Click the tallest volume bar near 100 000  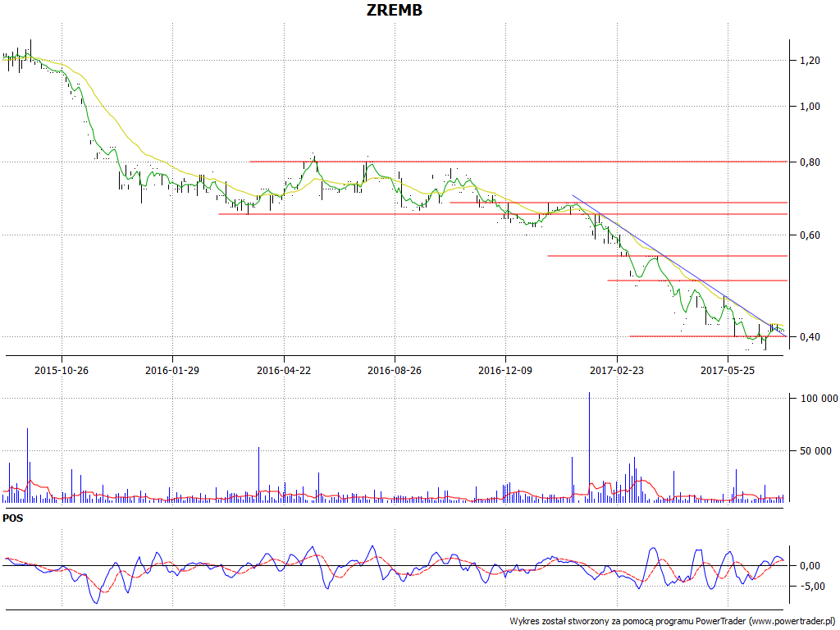(589, 447)
